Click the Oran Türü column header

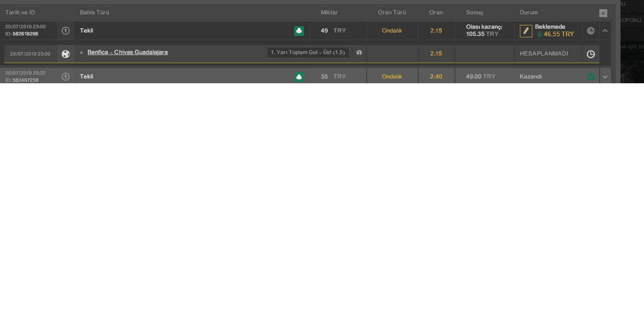(391, 12)
